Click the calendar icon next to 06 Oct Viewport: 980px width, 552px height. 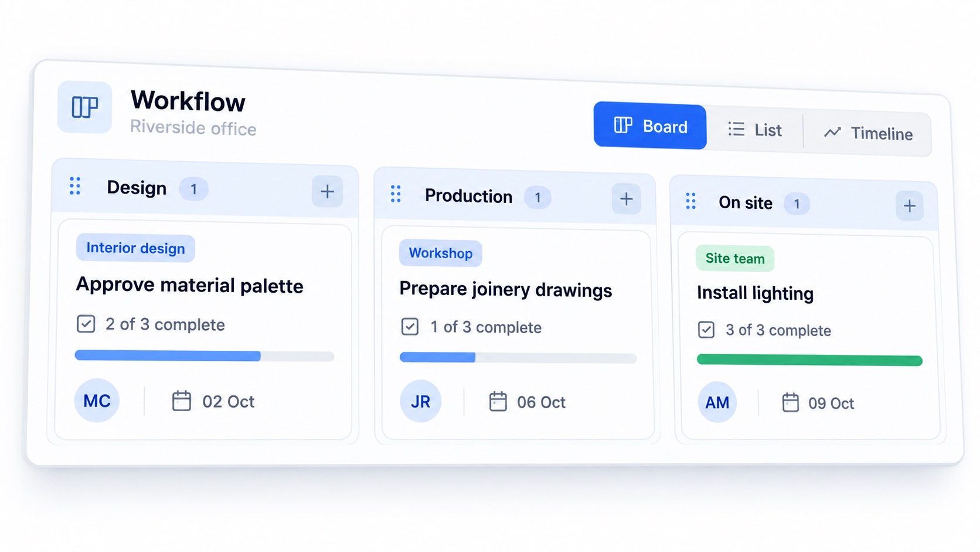[498, 402]
